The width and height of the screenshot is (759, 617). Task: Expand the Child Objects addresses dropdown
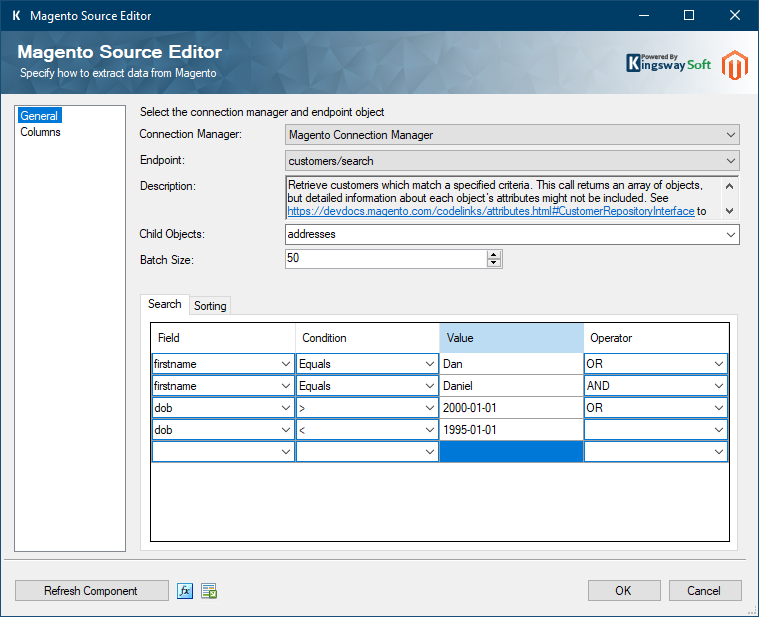(730, 235)
